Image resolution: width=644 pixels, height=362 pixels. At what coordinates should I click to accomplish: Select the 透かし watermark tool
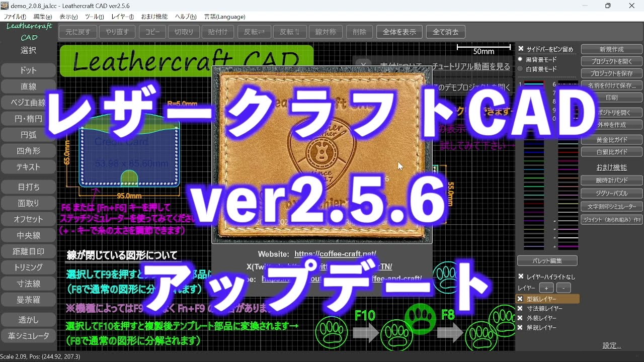(x=29, y=320)
